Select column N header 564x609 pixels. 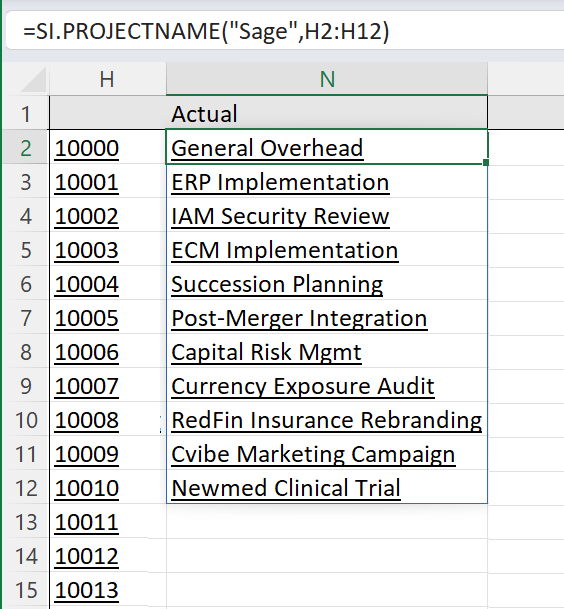click(327, 79)
